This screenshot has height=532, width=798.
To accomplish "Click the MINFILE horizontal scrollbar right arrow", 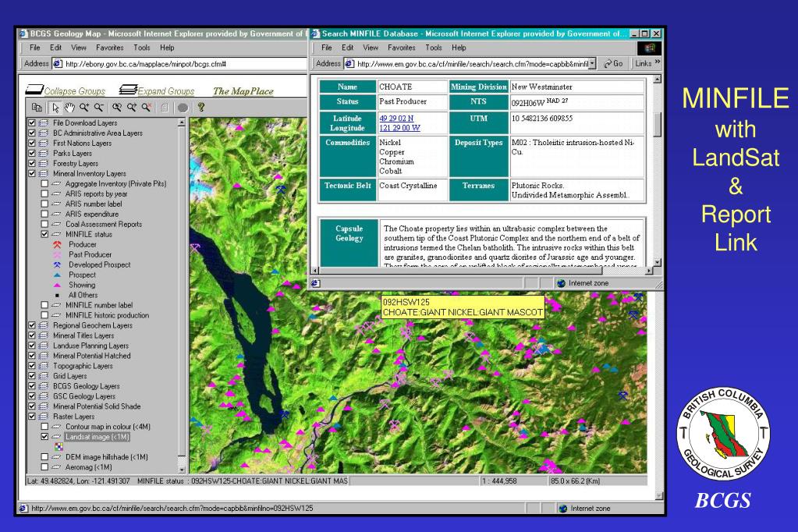I will (648, 271).
